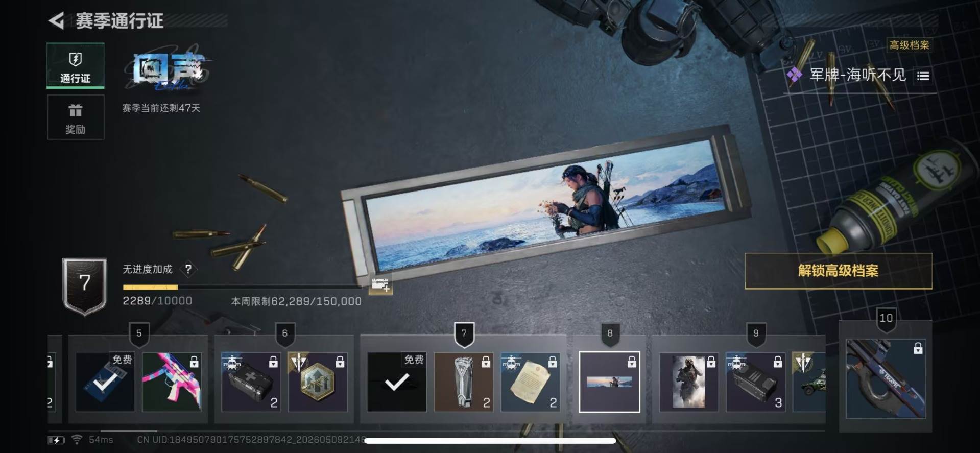Viewport: 980px width, 453px height.
Task: Select the level 7 free checked reward
Action: tap(397, 382)
